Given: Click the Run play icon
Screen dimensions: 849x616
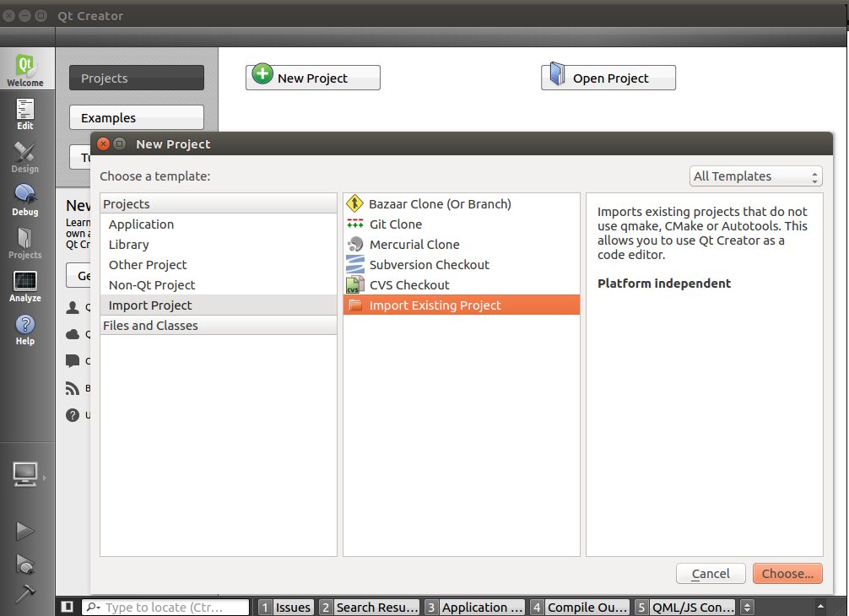Looking at the screenshot, I should [24, 531].
